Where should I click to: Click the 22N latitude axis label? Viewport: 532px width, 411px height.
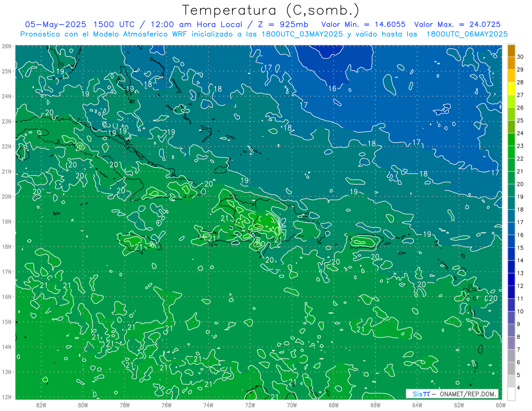(7, 146)
